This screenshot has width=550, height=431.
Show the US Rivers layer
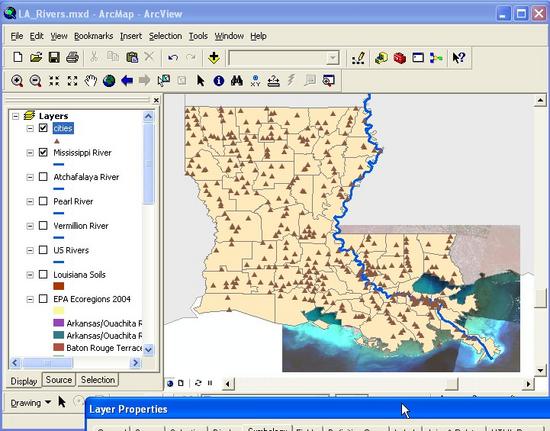43,250
